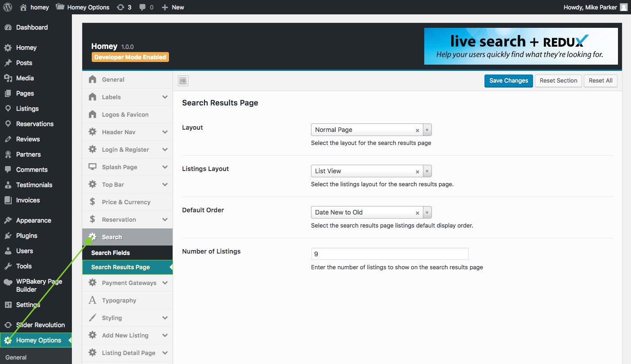The width and height of the screenshot is (631, 364).
Task: Click the Pages icon in the sidebar
Action: 8,93
